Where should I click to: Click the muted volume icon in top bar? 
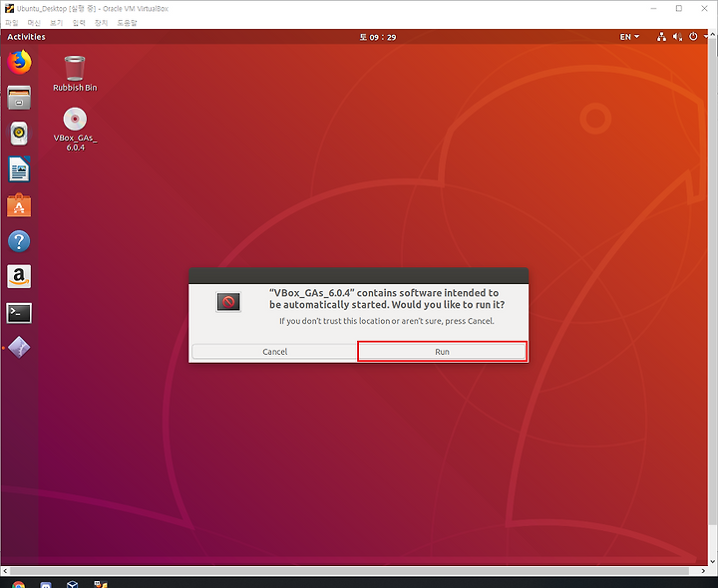tap(677, 37)
